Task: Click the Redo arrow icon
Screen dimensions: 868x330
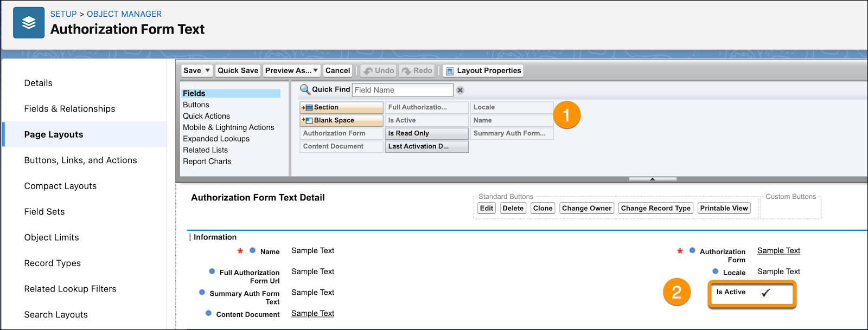Action: point(406,71)
